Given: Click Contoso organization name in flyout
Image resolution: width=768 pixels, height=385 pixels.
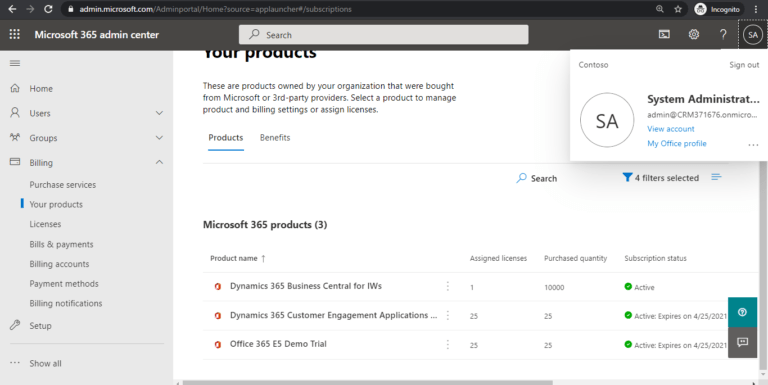Looking at the screenshot, I should point(593,65).
